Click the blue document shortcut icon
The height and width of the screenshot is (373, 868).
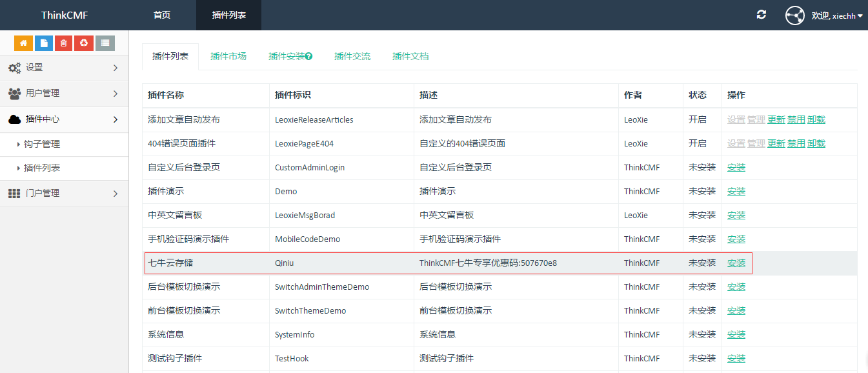coord(44,43)
